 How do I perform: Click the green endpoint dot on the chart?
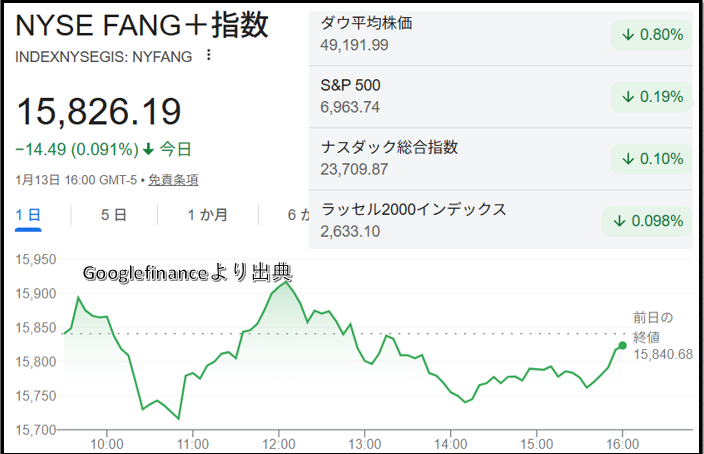(622, 345)
